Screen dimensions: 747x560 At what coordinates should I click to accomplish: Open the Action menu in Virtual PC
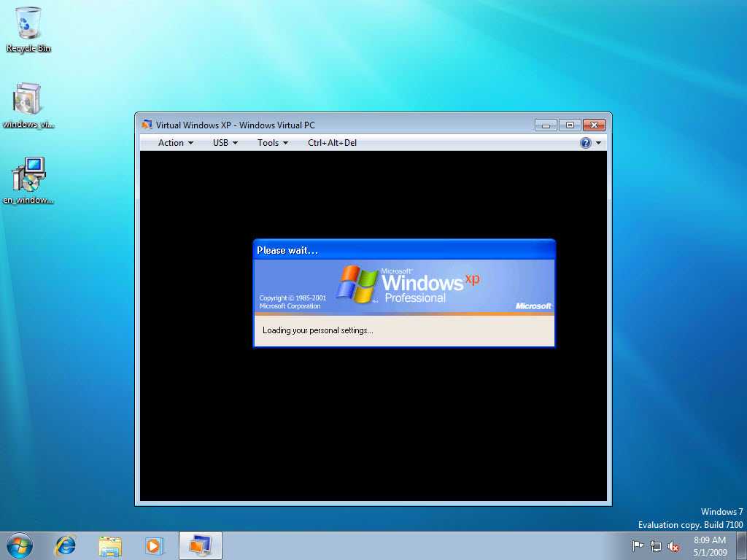point(176,143)
